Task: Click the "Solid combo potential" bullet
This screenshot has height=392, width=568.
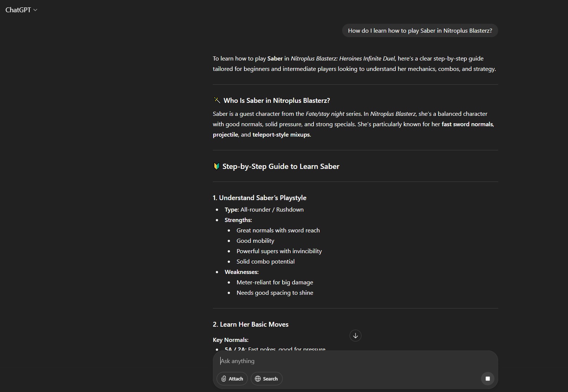Action: [266, 262]
